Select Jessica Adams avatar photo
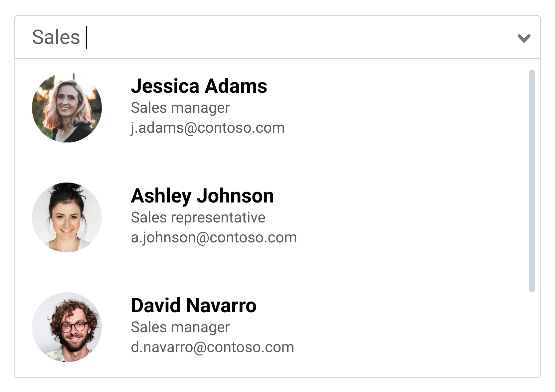The height and width of the screenshot is (392, 555). 67,108
